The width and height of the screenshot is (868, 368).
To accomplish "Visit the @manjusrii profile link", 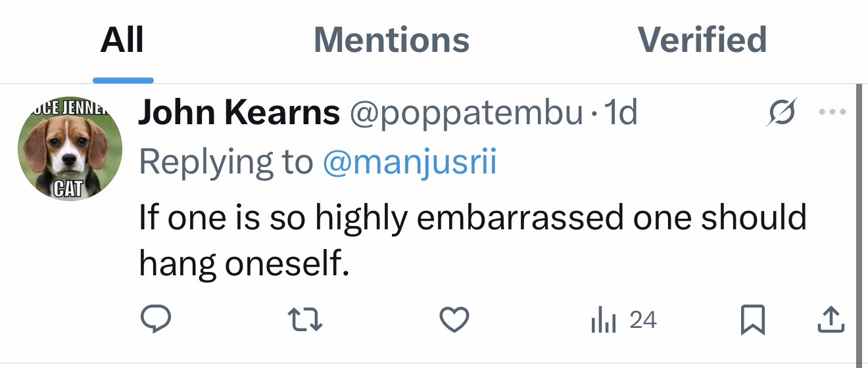I will tap(409, 162).
